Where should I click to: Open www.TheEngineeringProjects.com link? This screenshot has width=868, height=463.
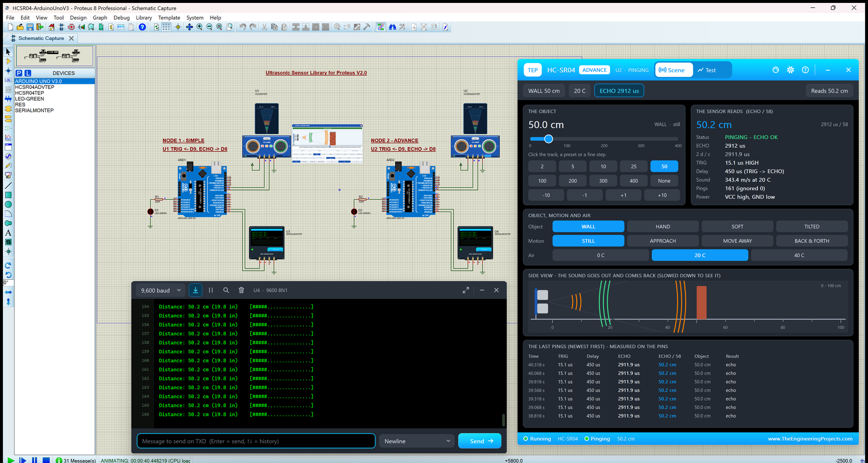810,439
